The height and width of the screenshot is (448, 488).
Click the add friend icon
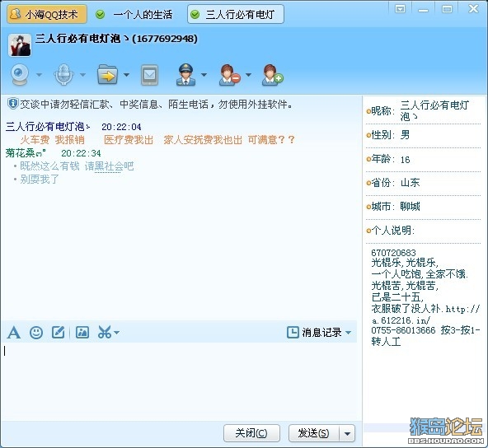pos(273,75)
